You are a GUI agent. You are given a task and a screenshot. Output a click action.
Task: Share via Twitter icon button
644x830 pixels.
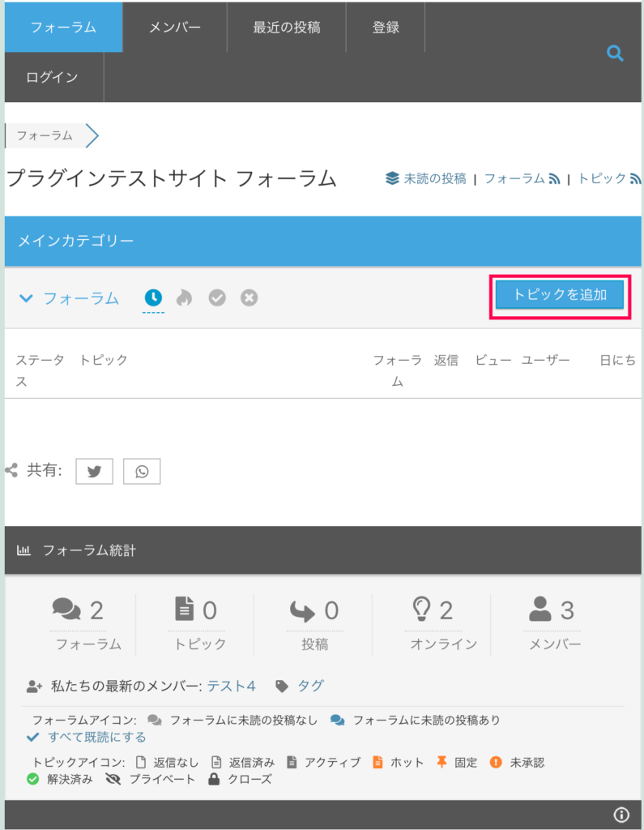tap(94, 471)
